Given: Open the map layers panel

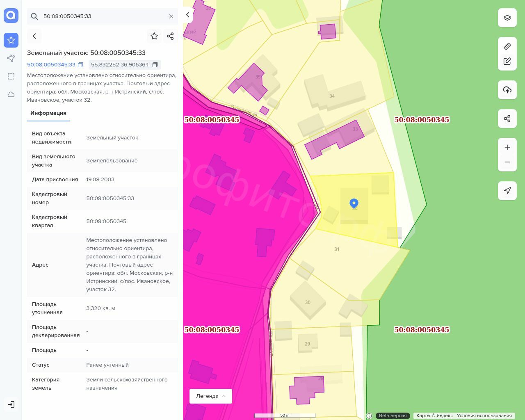Looking at the screenshot, I should coord(507,18).
